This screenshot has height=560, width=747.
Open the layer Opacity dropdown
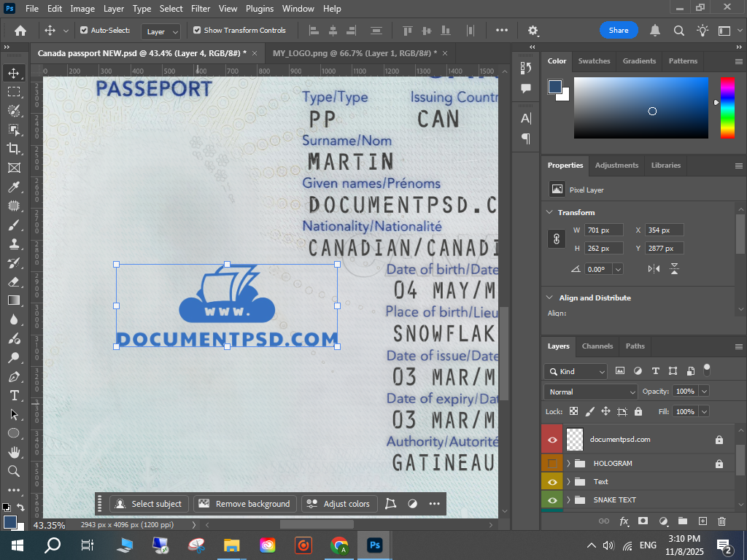pyautogui.click(x=704, y=392)
